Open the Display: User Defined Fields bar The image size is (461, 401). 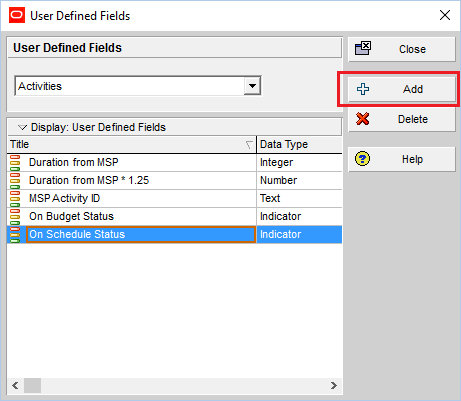click(x=175, y=127)
